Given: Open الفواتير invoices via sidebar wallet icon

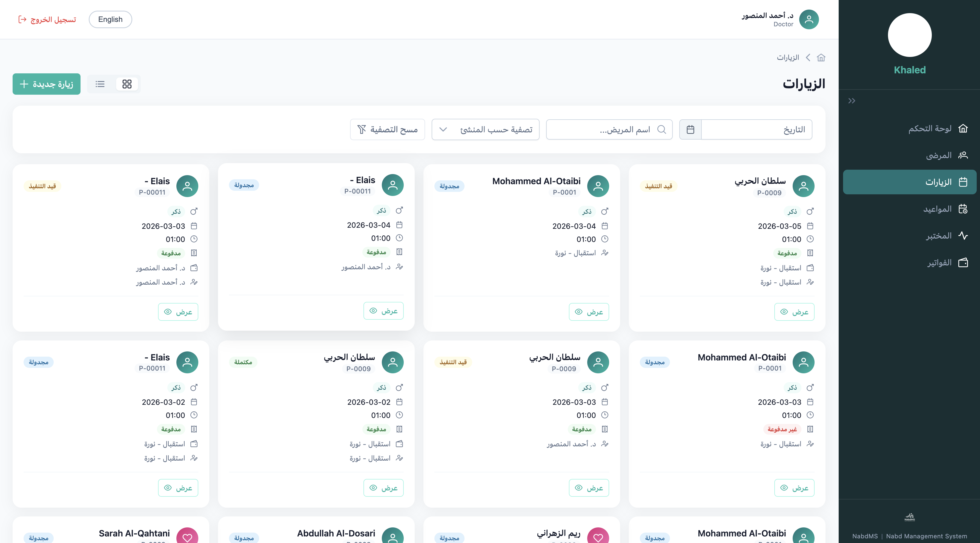Looking at the screenshot, I should click(964, 262).
